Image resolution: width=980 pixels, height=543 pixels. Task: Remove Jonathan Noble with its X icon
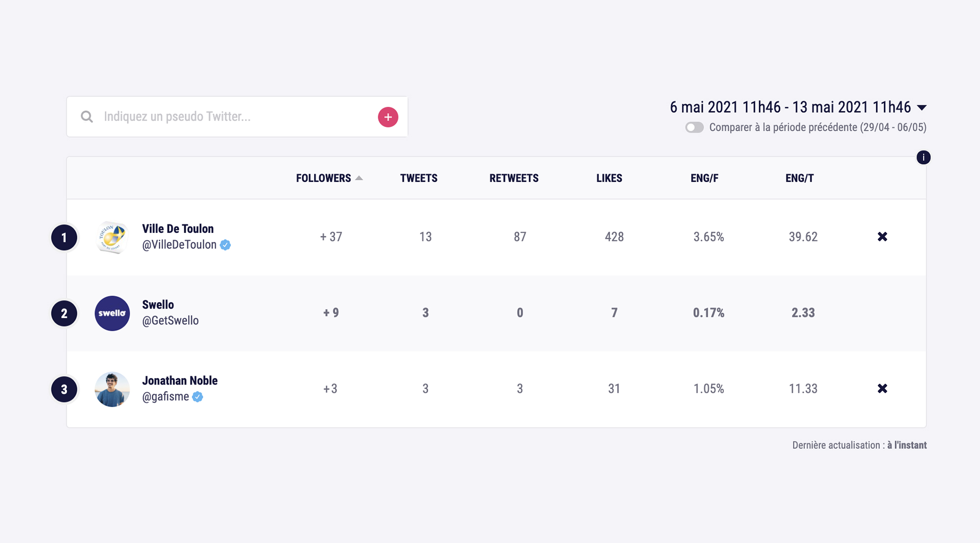[882, 389]
